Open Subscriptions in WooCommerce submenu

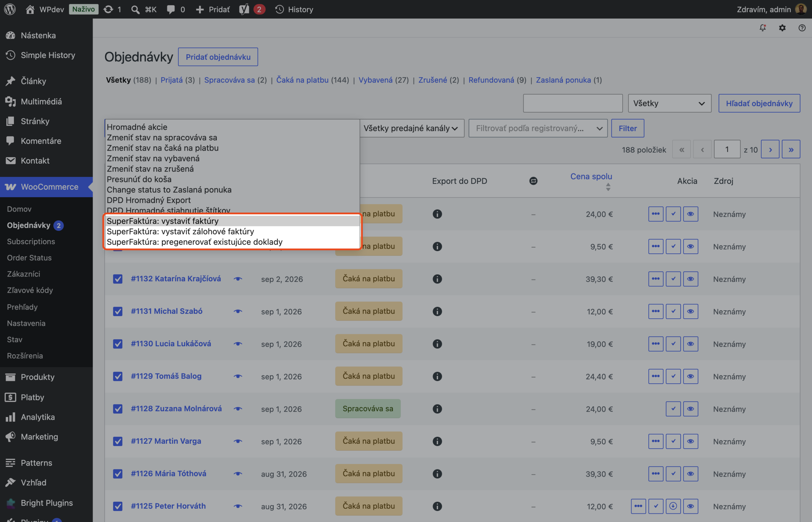tap(31, 241)
